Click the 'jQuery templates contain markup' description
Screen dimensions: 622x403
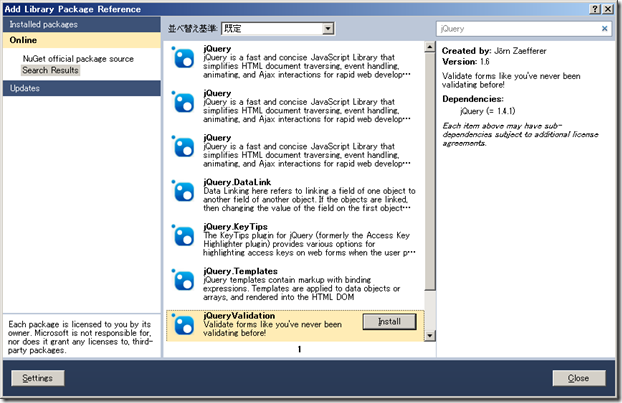click(301, 288)
